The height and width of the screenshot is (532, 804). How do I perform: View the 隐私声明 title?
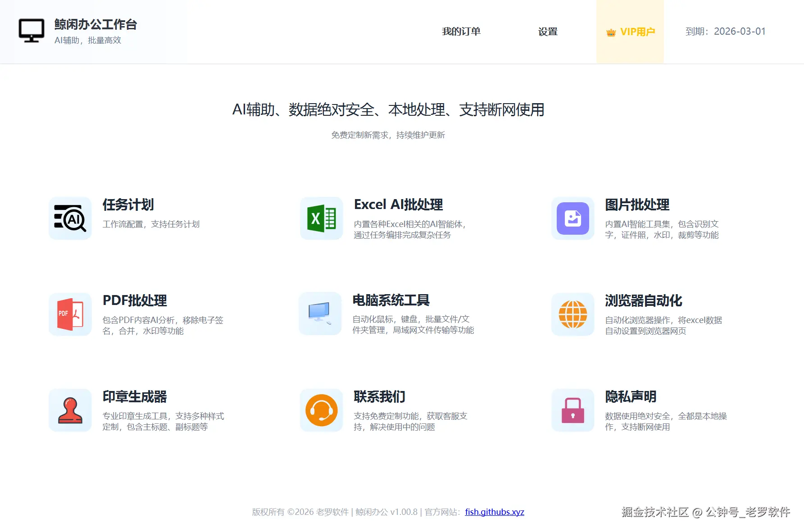coord(631,396)
